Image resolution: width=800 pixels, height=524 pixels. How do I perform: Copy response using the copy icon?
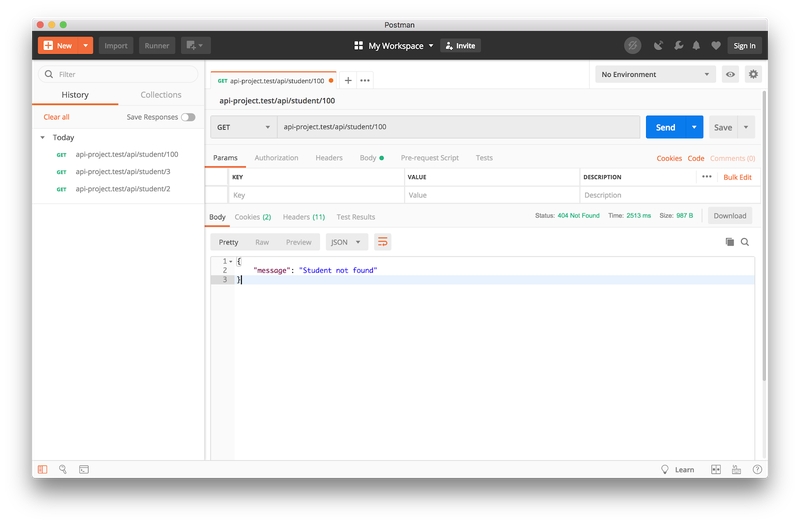(729, 242)
